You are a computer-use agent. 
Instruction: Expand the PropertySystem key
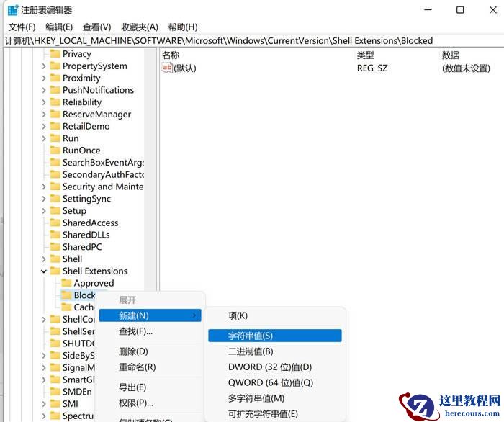44,66
